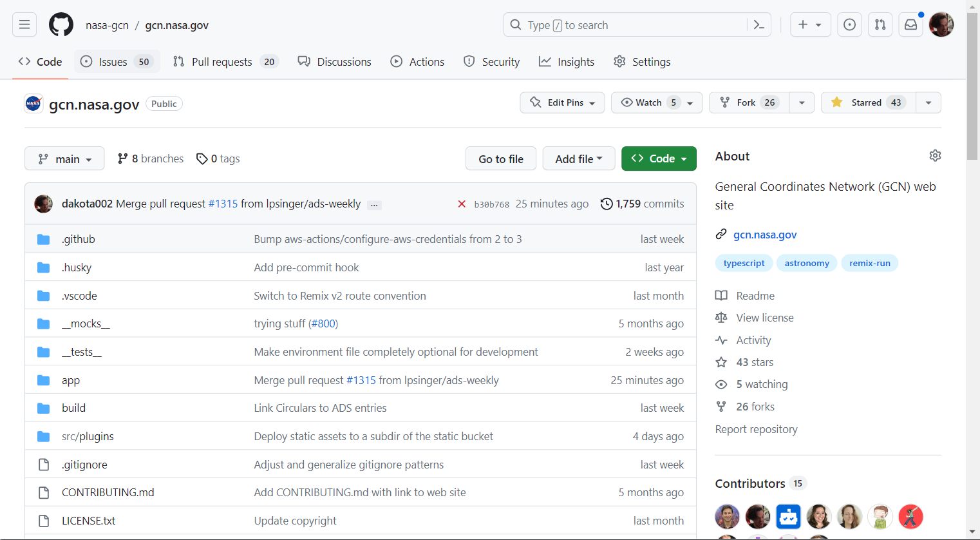The height and width of the screenshot is (540, 980).
Task: Go to GitHub home via Octocat logo
Action: coord(61,24)
